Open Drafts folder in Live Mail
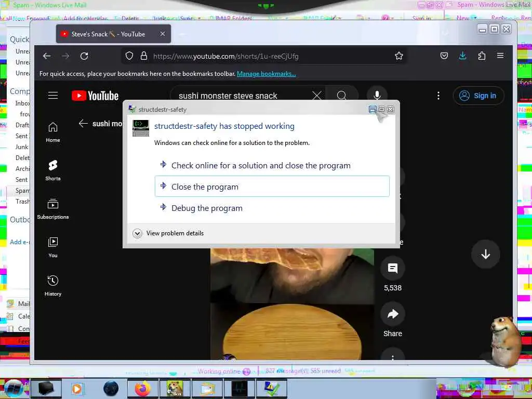 point(22,125)
